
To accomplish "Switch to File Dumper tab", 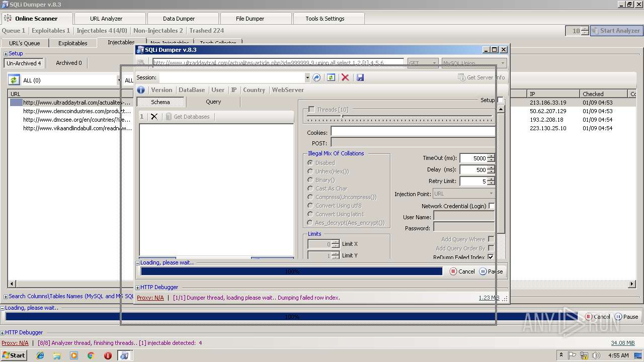I will pyautogui.click(x=250, y=19).
